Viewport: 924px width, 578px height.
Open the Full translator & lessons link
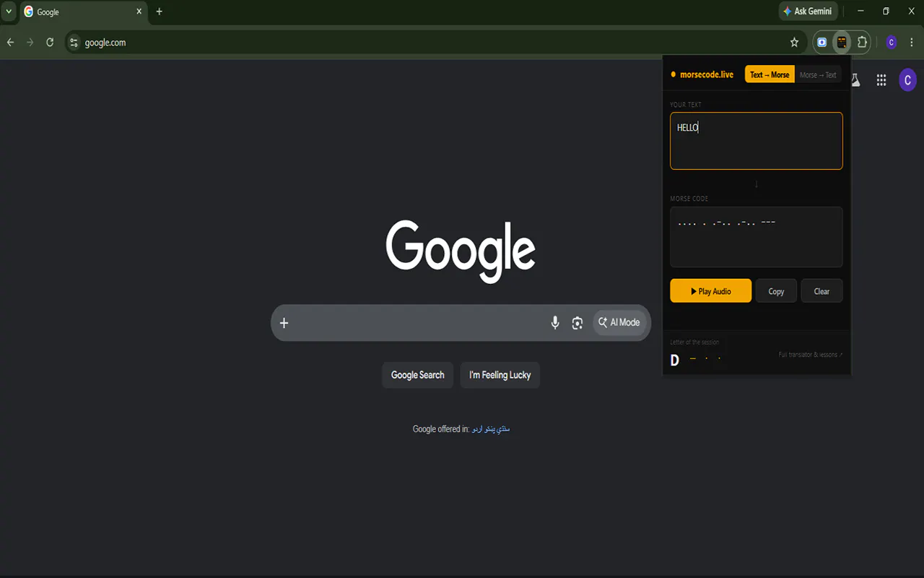[x=811, y=355]
